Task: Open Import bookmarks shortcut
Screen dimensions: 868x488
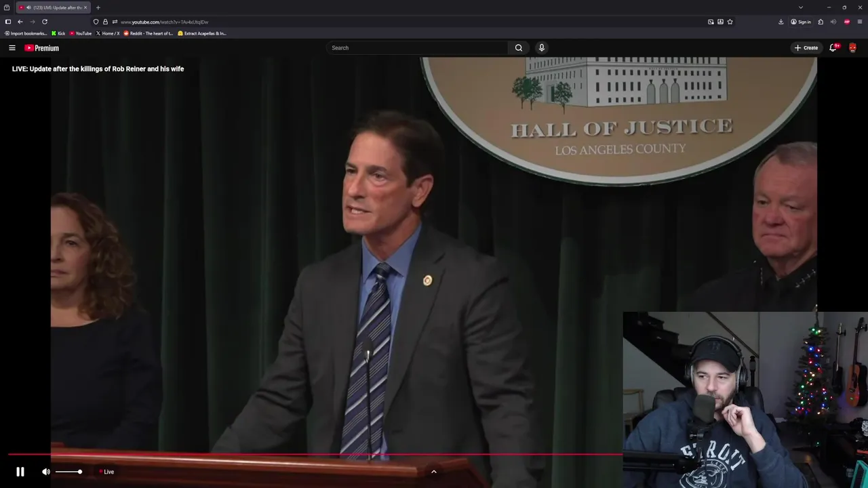Action: (x=26, y=33)
